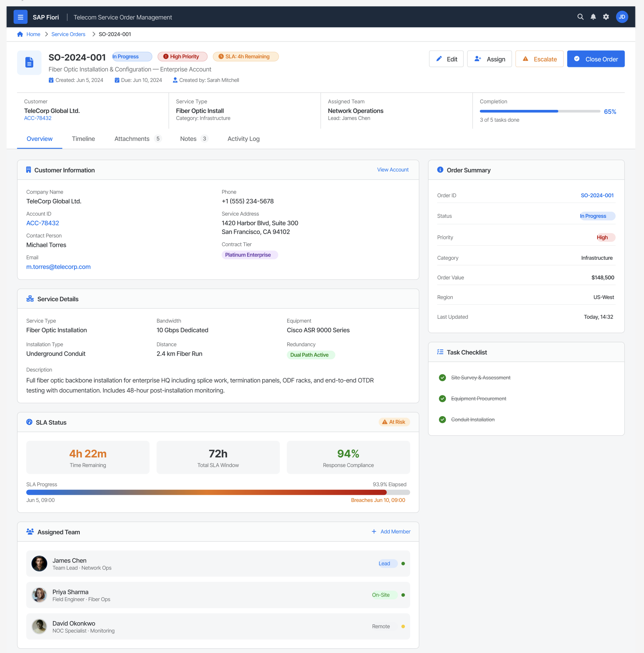Open ACC-78432 under Account ID
The image size is (644, 653).
(43, 223)
